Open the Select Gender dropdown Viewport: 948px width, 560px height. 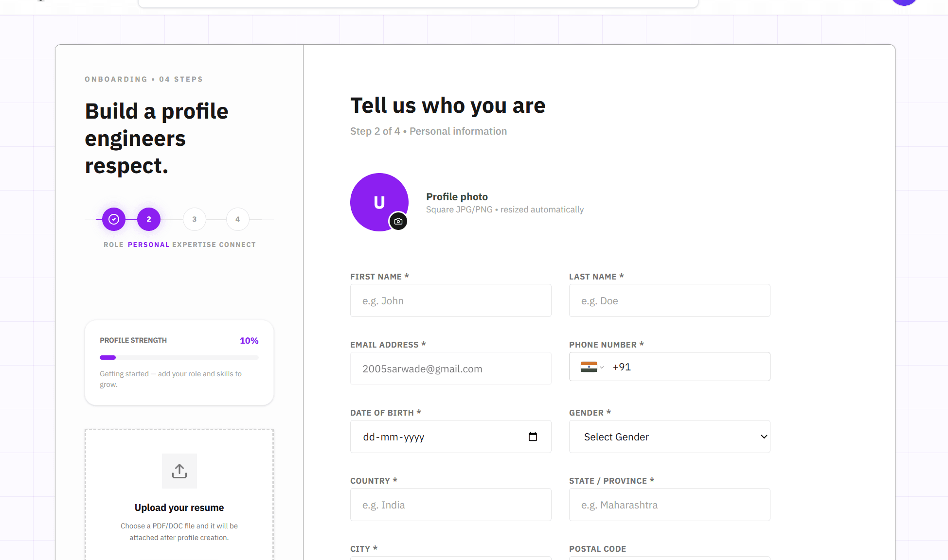tap(670, 437)
